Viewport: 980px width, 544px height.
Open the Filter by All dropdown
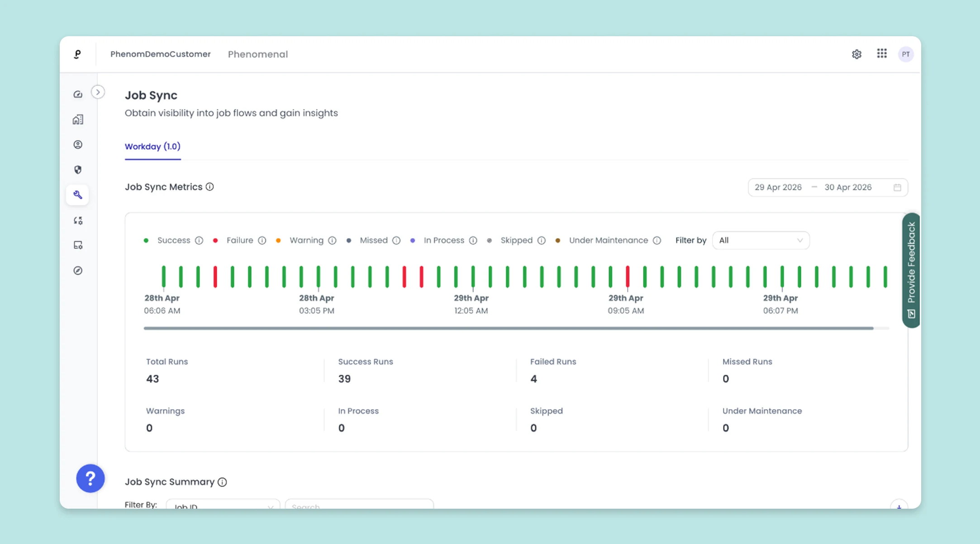coord(761,240)
